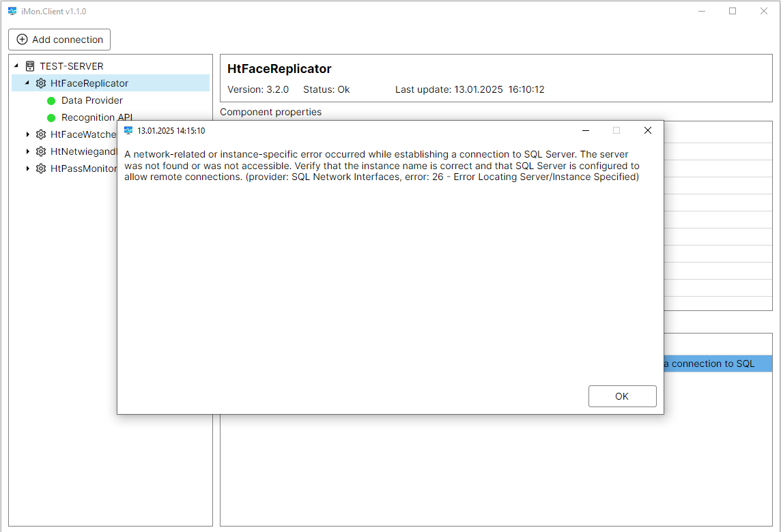Viewport: 781px width, 532px height.
Task: Click the plus icon in Add connection
Action: [22, 40]
